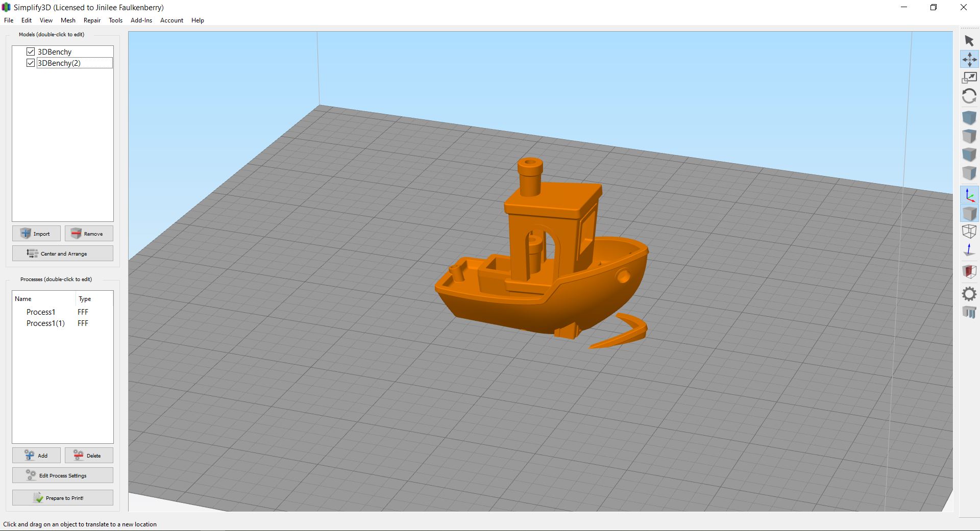The width and height of the screenshot is (980, 531).
Task: Choose the scale models tool
Action: click(x=969, y=78)
